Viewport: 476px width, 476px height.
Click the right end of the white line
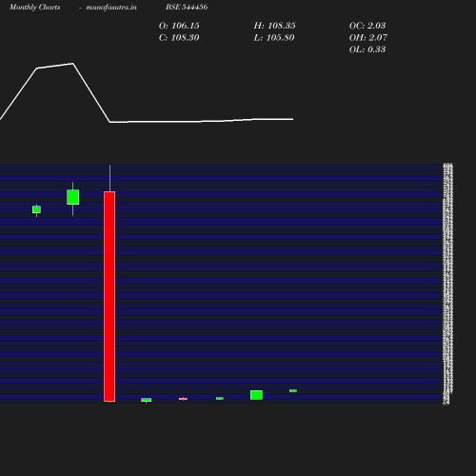pyautogui.click(x=292, y=119)
